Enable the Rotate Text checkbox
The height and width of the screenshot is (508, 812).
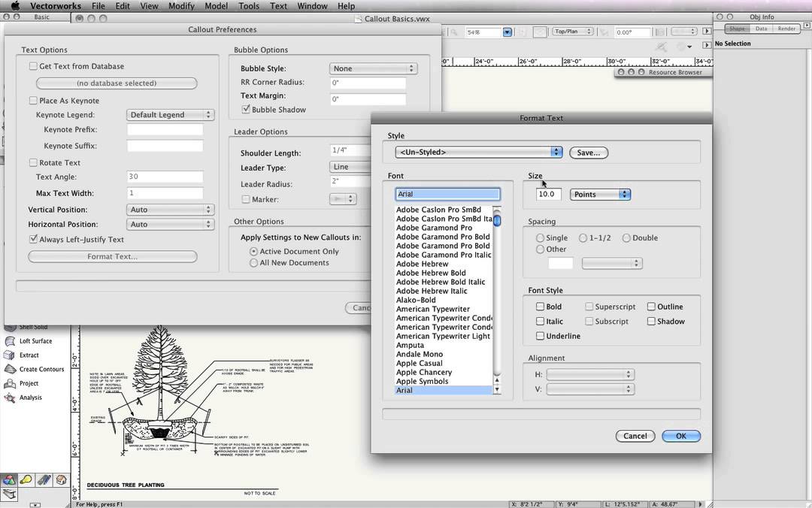click(33, 162)
